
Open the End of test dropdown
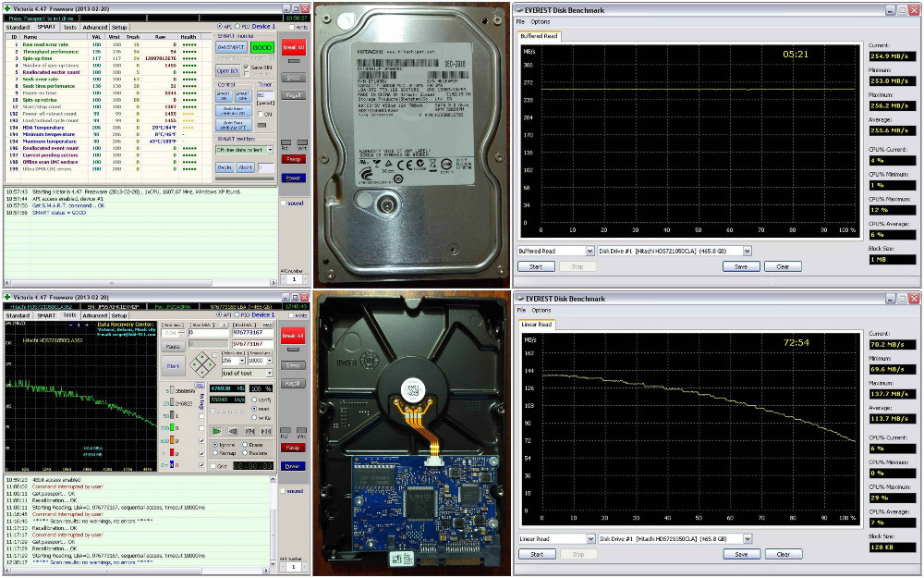pyautogui.click(x=249, y=373)
